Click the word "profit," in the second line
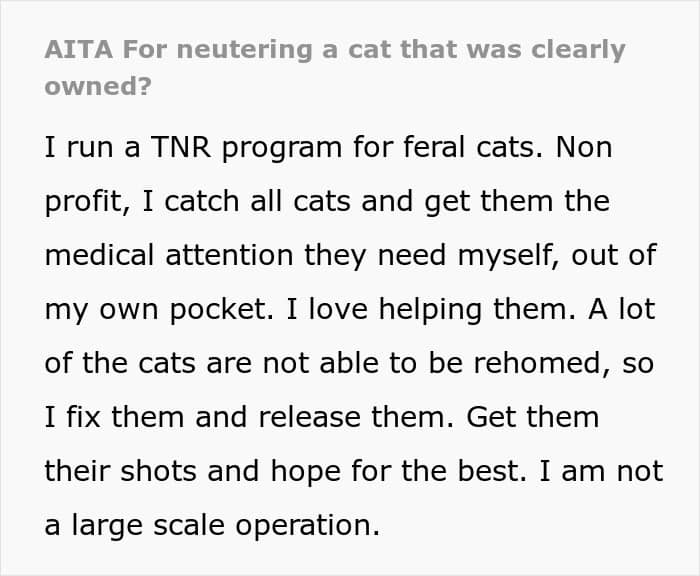 pyautogui.click(x=88, y=203)
